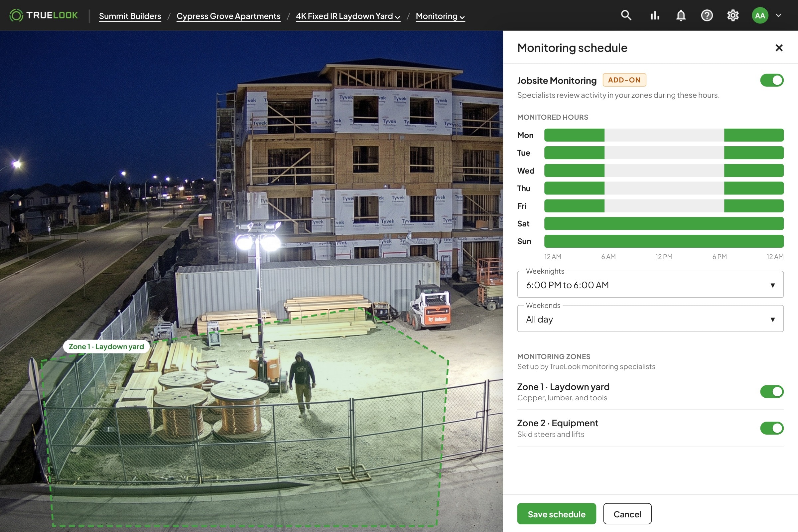The width and height of the screenshot is (798, 532).
Task: Go to Summit Builders breadcrumb
Action: 130,16
